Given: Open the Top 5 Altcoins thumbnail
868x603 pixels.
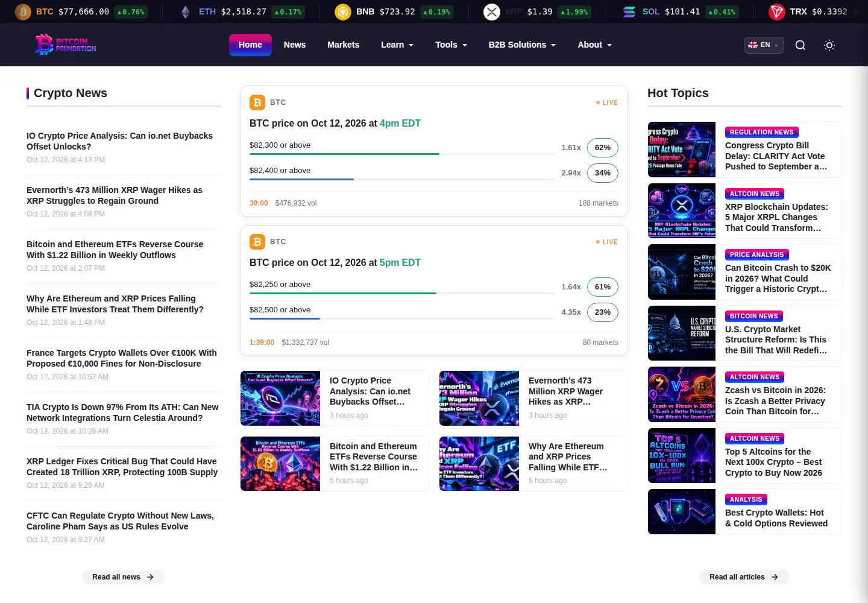Looking at the screenshot, I should 682,456.
